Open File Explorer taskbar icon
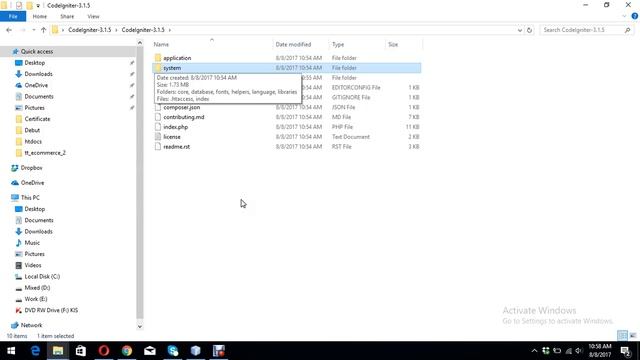640x360 pixels. pos(58,351)
